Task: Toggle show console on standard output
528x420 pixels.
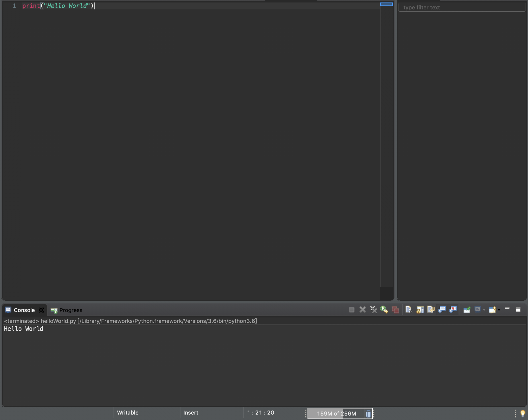Action: point(442,310)
